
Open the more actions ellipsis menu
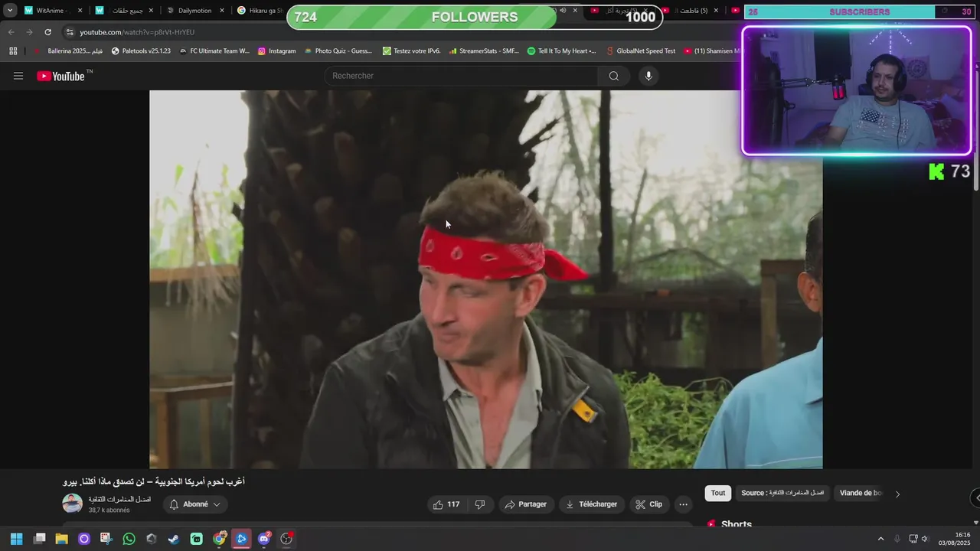(x=684, y=504)
